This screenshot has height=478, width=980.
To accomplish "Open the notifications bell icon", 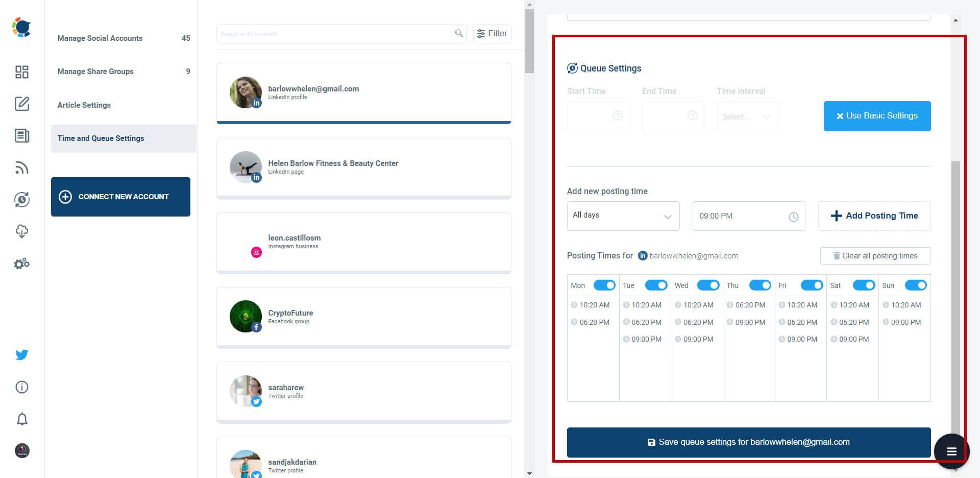I will (x=21, y=419).
